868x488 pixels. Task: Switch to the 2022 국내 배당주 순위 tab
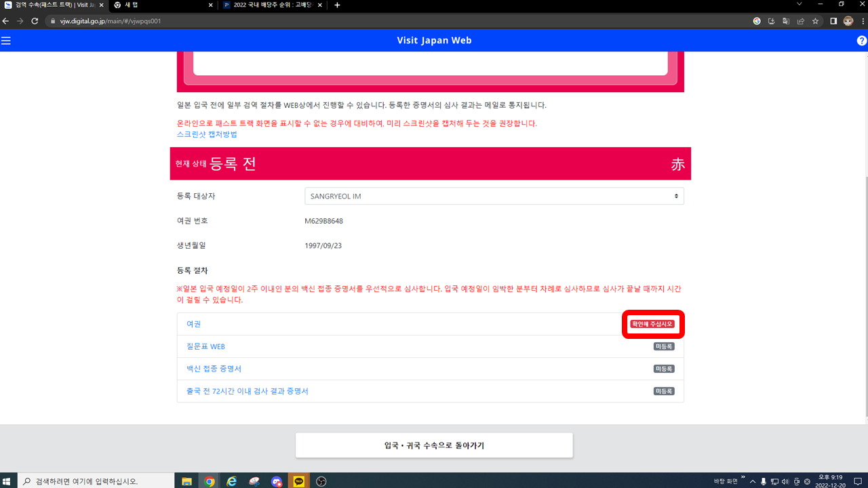[272, 5]
